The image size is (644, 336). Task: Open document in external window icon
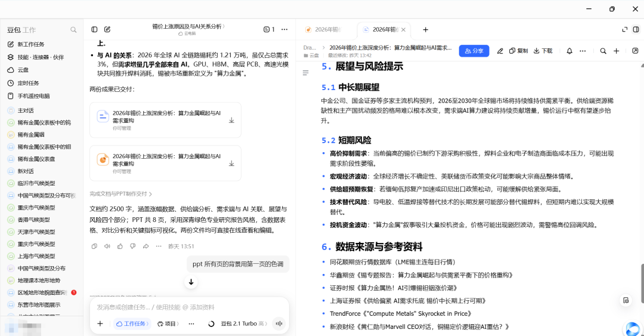click(x=635, y=51)
